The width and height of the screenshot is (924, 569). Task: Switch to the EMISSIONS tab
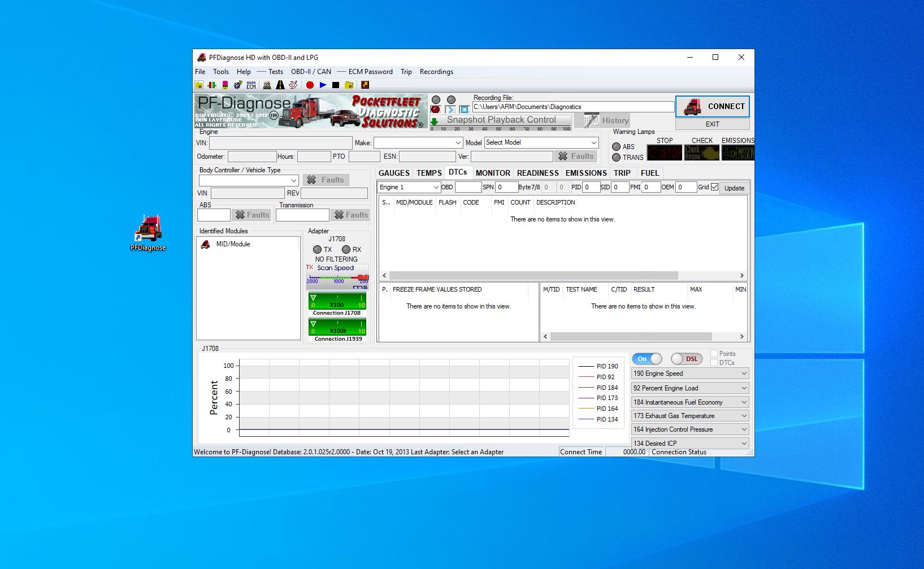(x=586, y=173)
